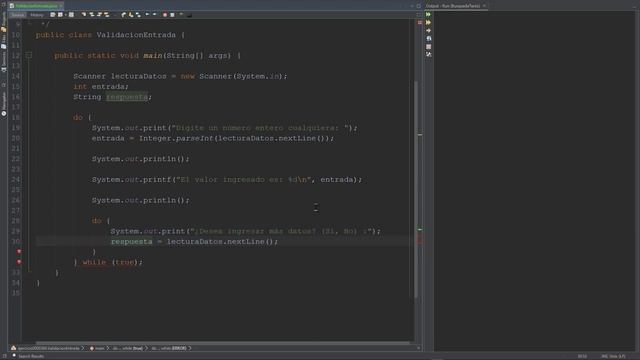Image resolution: width=640 pixels, height=360 pixels.
Task: Close the Output Run tab
Action: (x=484, y=6)
